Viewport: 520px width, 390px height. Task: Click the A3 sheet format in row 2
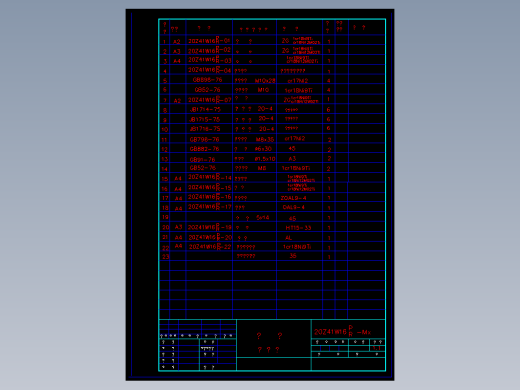click(x=177, y=51)
